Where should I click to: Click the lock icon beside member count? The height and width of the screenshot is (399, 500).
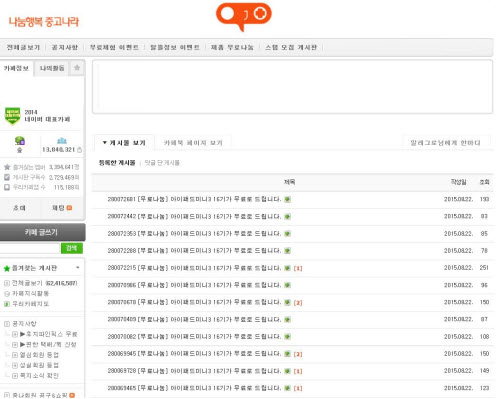tap(79, 150)
